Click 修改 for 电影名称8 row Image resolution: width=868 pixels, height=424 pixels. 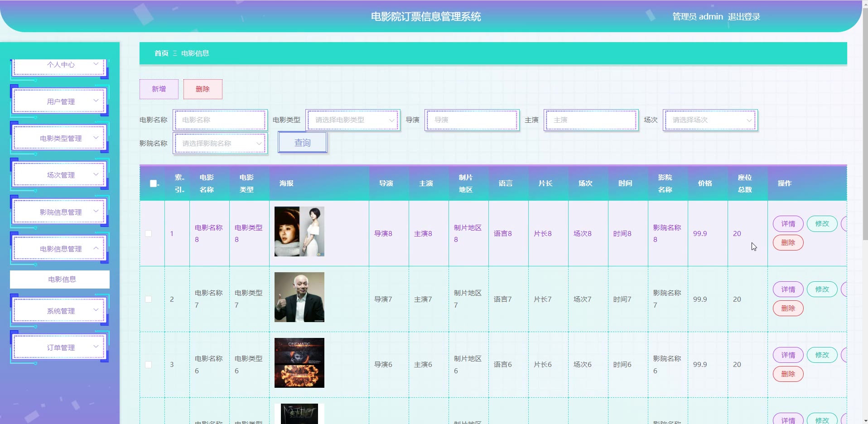pos(822,224)
